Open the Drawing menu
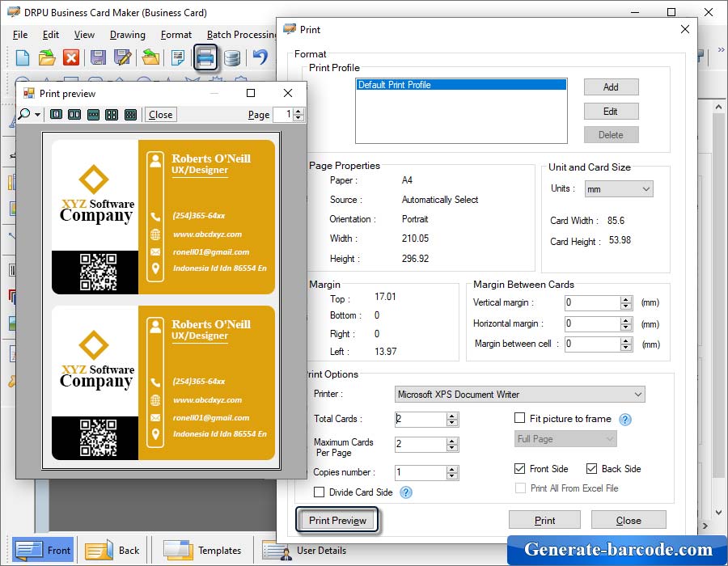This screenshot has width=728, height=566. pos(128,35)
